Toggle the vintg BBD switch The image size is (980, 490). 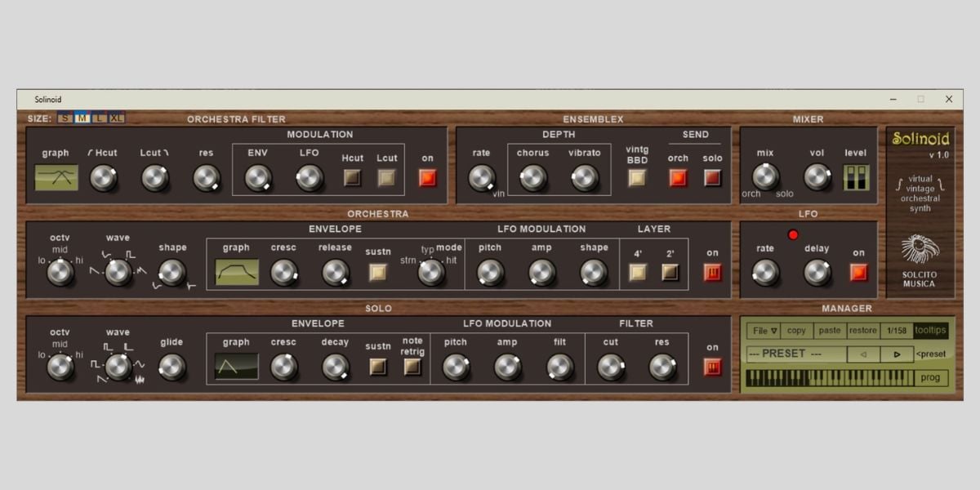coord(637,177)
